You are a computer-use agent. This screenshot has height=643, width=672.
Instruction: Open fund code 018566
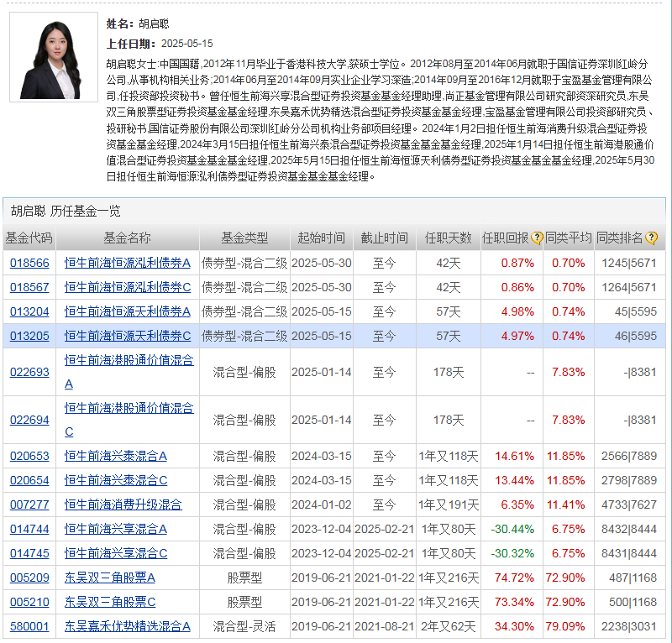click(x=29, y=263)
